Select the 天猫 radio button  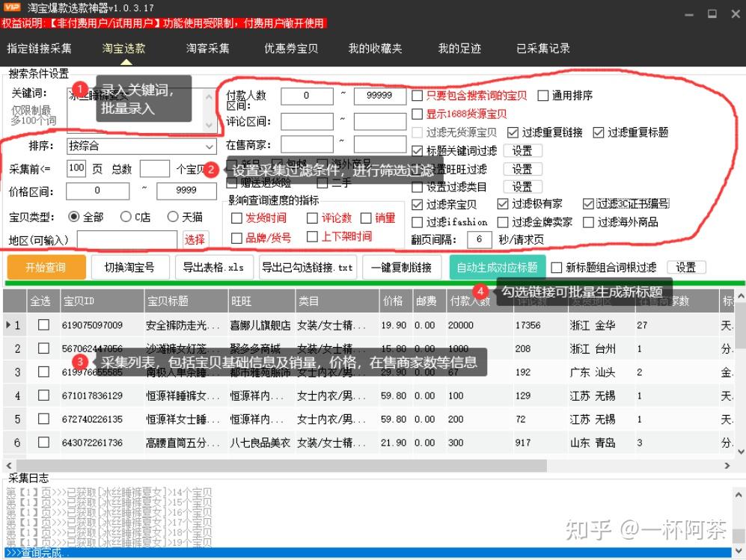click(173, 218)
